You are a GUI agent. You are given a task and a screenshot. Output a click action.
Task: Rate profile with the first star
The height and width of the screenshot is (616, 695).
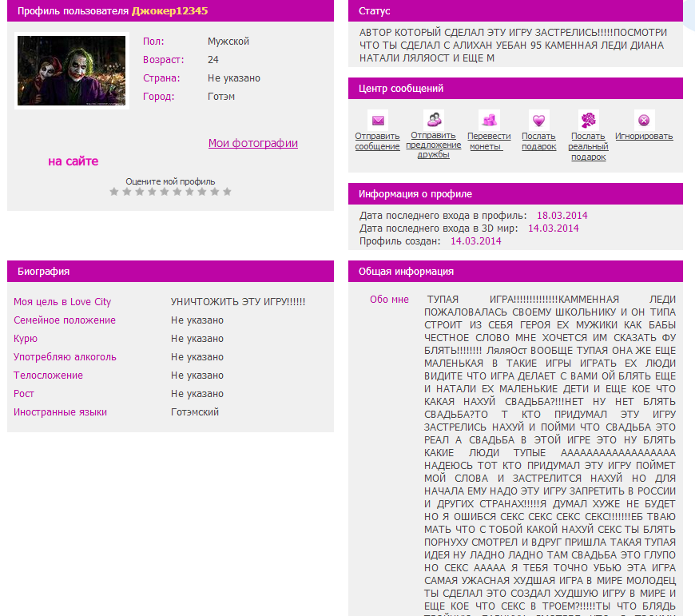[x=114, y=192]
